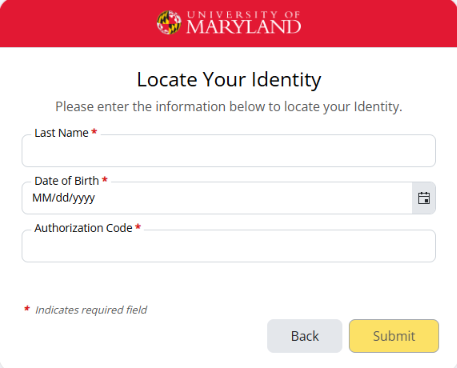Focus the MM/dd/yyyy date of birth field
457x368 pixels.
point(217,198)
